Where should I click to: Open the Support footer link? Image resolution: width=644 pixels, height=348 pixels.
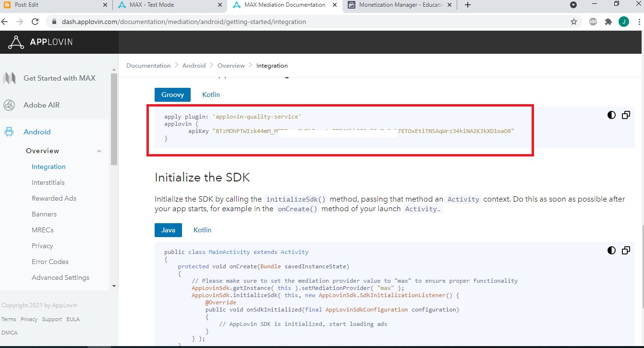tap(52, 319)
